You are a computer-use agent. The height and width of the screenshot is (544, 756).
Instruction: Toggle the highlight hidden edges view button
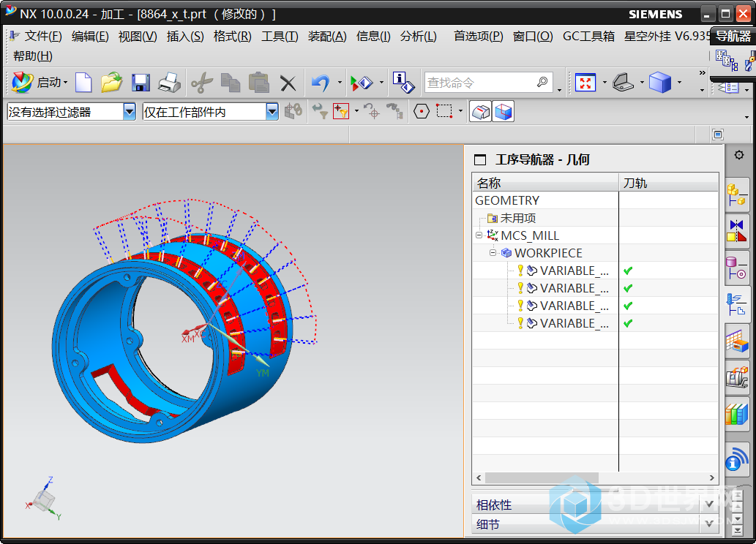[x=480, y=112]
